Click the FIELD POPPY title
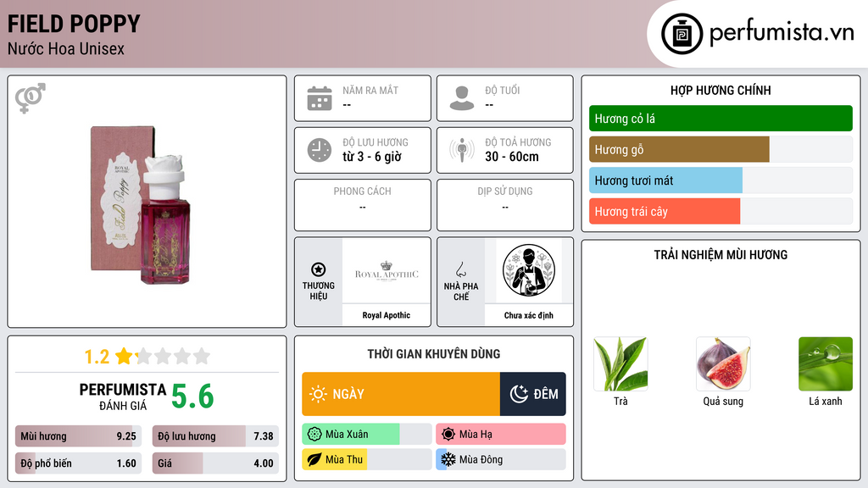This screenshot has width=868, height=488. (x=74, y=25)
